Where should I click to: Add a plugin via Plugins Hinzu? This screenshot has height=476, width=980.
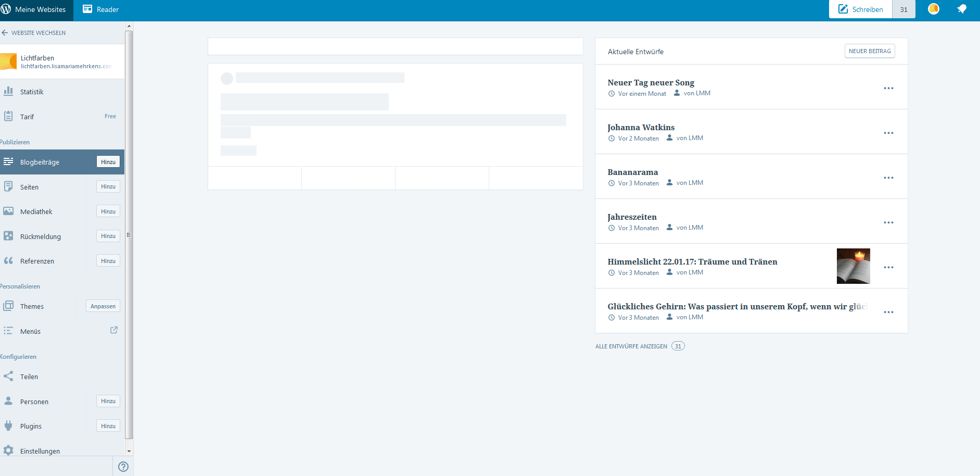coord(108,426)
